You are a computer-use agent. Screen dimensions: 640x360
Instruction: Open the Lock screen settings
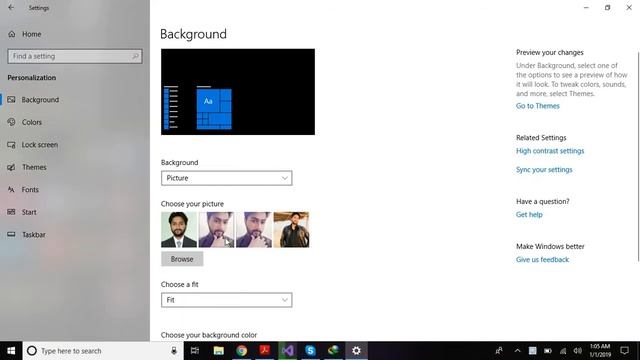coord(40,144)
